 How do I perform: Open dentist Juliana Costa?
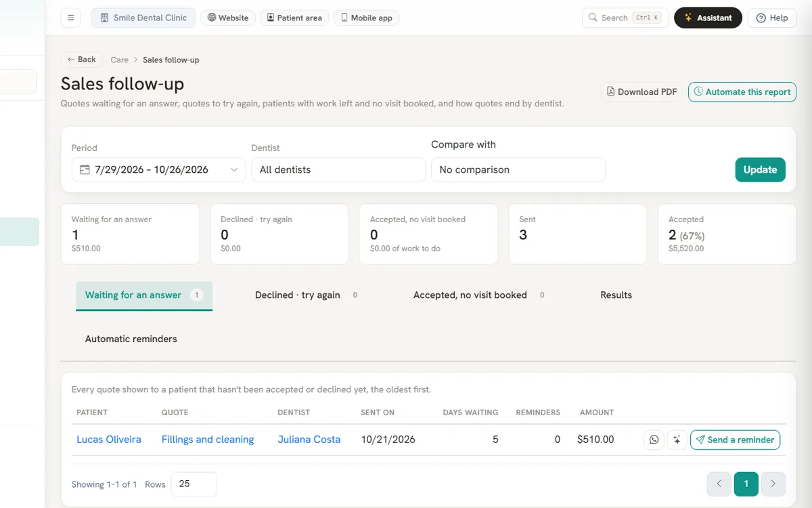tap(309, 440)
